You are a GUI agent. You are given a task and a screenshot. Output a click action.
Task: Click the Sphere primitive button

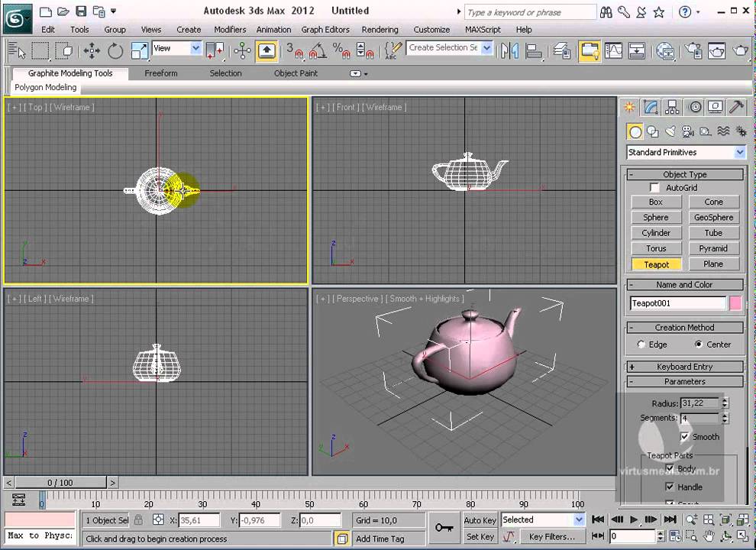click(655, 218)
